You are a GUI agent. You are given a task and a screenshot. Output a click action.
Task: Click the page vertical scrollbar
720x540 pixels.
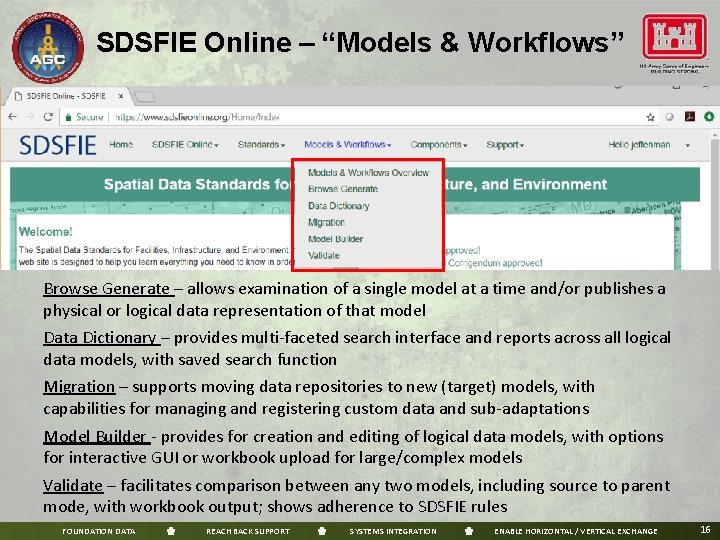click(x=714, y=202)
